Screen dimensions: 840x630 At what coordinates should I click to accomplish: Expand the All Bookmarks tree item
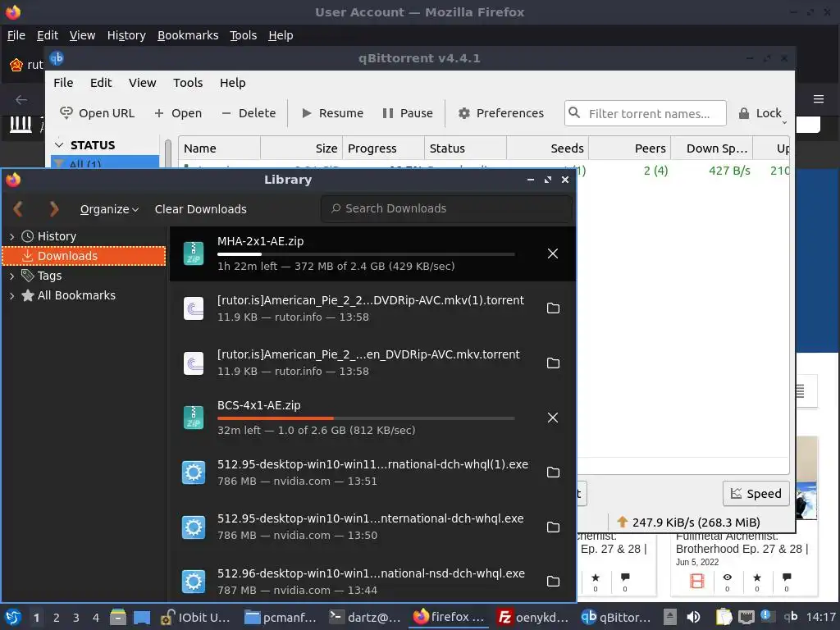pos(11,295)
